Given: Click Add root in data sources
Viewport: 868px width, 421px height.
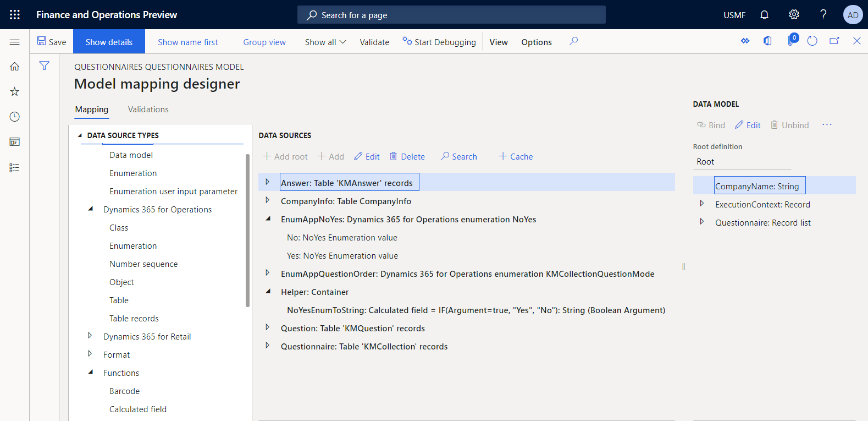Looking at the screenshot, I should pyautogui.click(x=285, y=156).
